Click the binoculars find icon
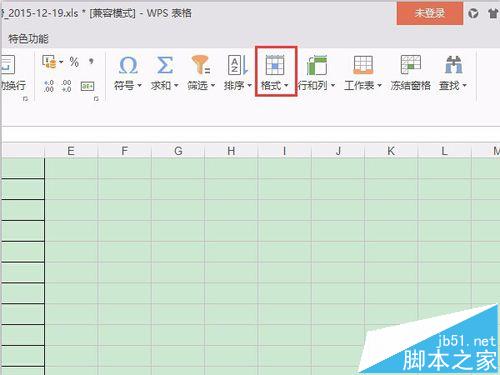The width and height of the screenshot is (500, 375). click(x=453, y=65)
